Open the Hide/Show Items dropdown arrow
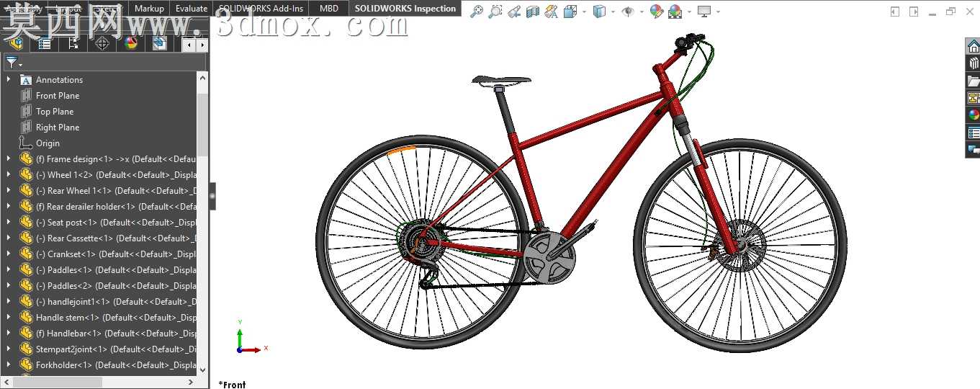Screen dimensions: 980x389 tap(641, 12)
